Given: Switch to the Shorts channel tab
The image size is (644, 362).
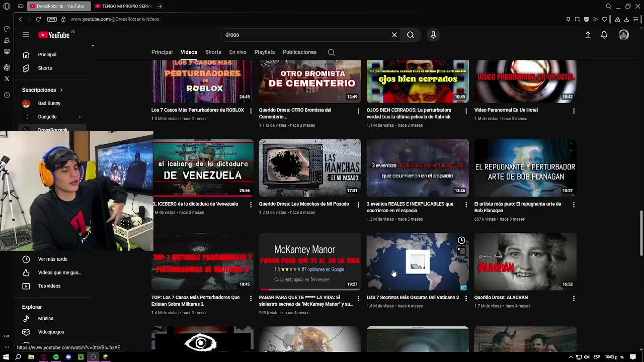Looking at the screenshot, I should click(213, 52).
